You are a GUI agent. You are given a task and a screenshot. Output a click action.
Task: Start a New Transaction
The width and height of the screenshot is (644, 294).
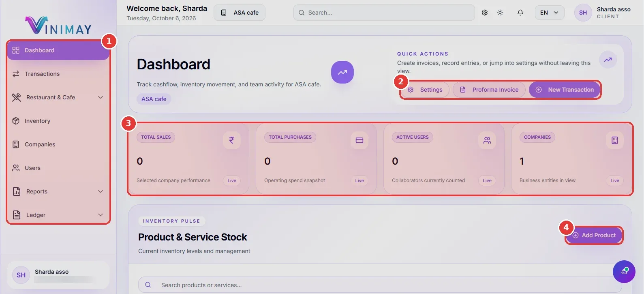[565, 90]
